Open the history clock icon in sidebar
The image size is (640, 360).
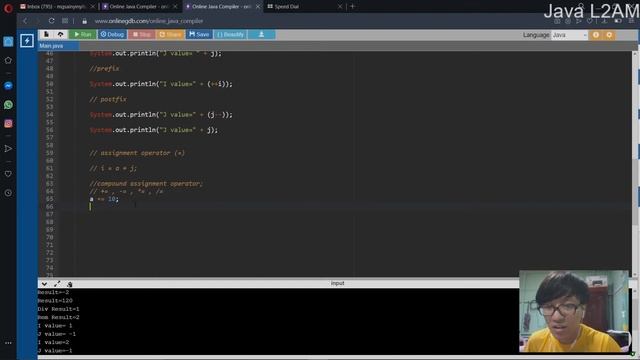point(8,193)
